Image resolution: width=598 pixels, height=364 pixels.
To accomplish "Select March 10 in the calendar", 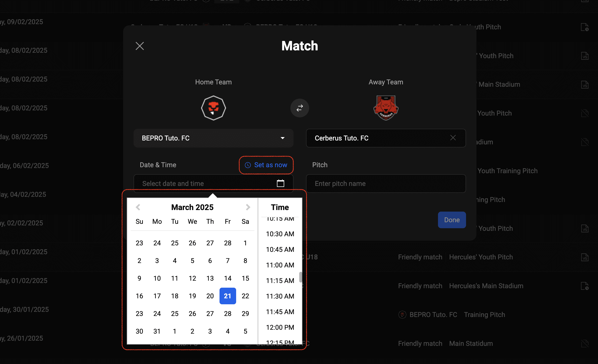I will 157,278.
